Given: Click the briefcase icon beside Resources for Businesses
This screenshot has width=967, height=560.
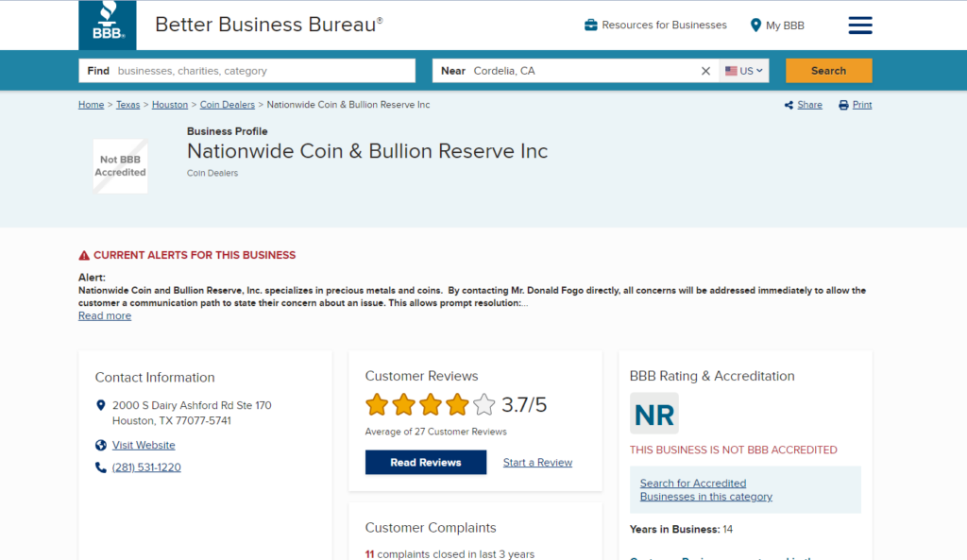Looking at the screenshot, I should point(591,25).
